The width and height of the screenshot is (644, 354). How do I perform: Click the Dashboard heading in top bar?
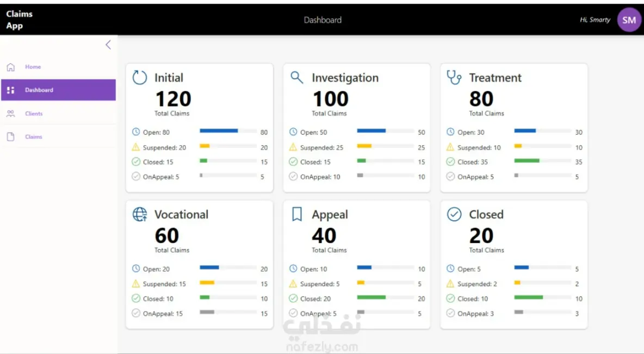pos(323,20)
